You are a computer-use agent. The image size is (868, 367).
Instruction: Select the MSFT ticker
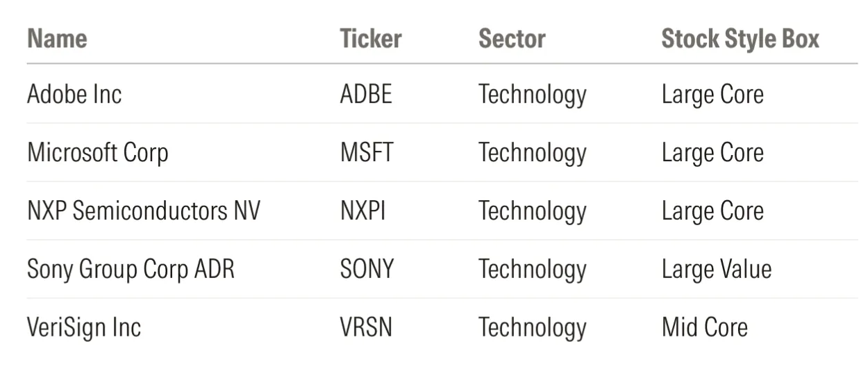click(366, 152)
